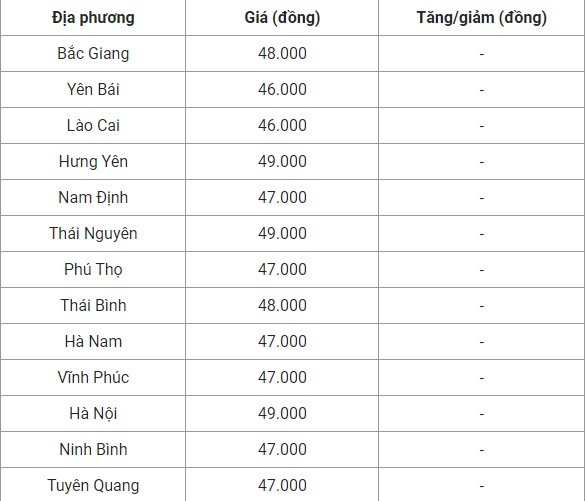Image resolution: width=585 pixels, height=501 pixels.
Task: Select the Thái Nguyên cell
Action: click(x=93, y=234)
